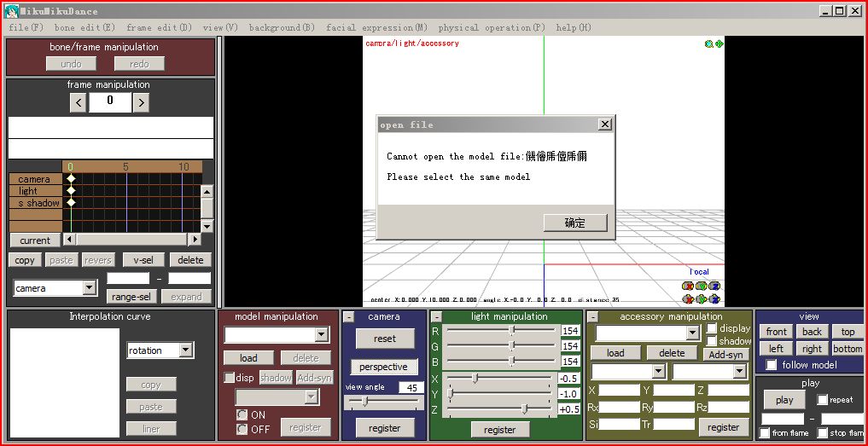Toggle the follow model checkbox

click(771, 365)
